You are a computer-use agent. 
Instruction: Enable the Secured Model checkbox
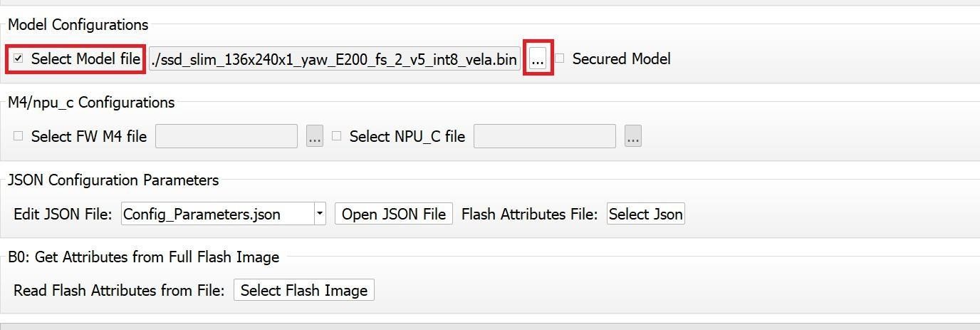click(x=560, y=58)
